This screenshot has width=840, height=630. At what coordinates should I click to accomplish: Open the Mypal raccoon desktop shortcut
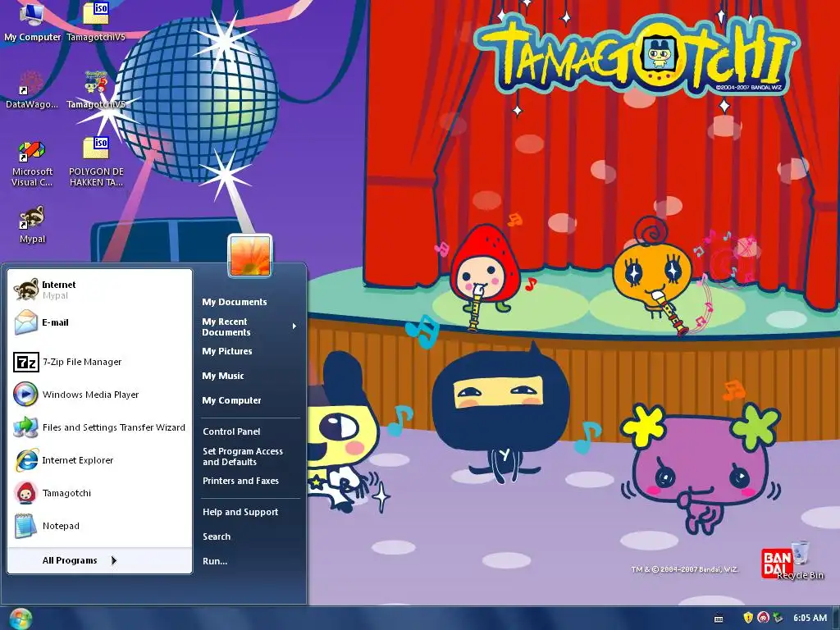click(32, 225)
